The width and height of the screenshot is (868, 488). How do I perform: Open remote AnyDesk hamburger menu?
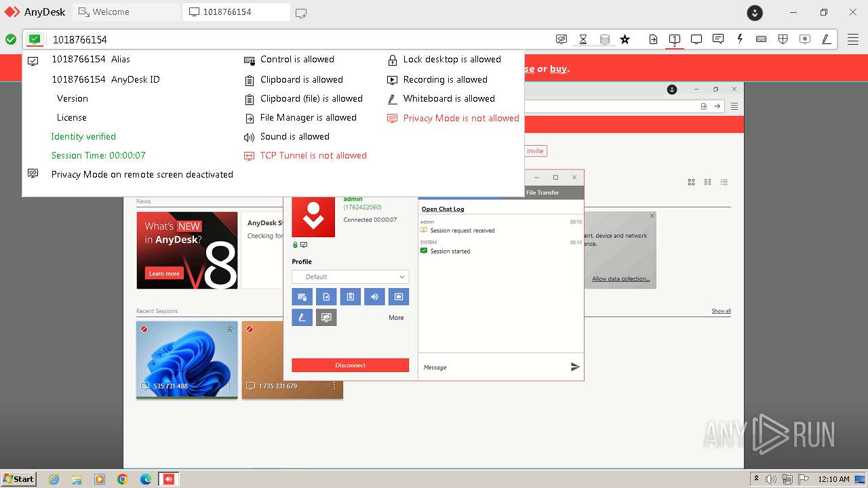(734, 106)
